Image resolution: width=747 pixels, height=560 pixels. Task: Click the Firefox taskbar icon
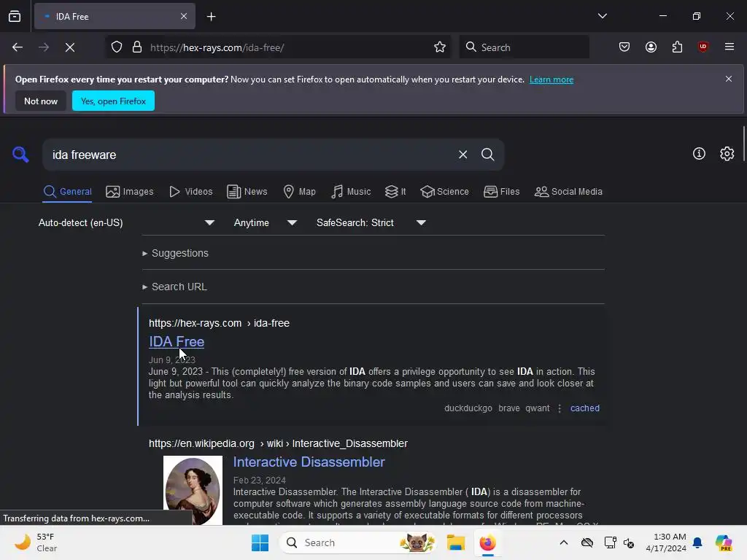click(487, 542)
